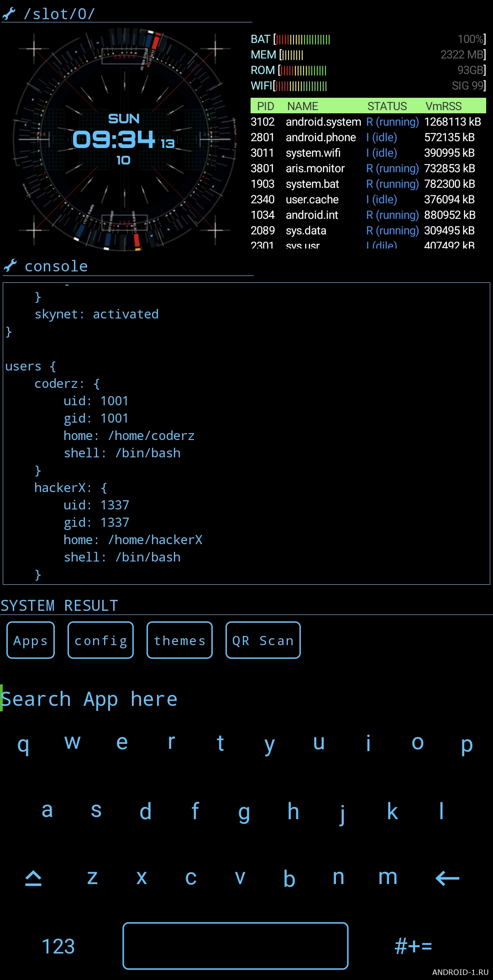Click the VmRSS column header
This screenshot has width=493, height=980.
443,106
